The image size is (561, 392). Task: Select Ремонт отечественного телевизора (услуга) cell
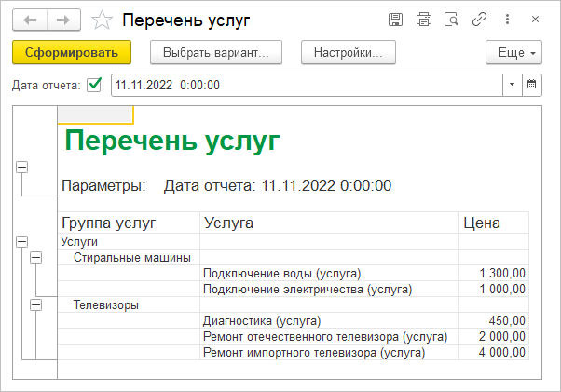(329, 337)
